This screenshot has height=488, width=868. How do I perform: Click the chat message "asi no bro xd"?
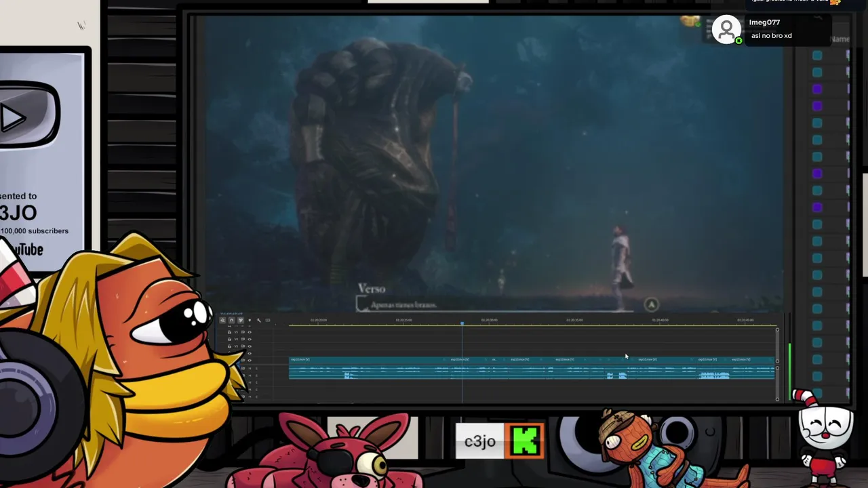[x=772, y=35]
